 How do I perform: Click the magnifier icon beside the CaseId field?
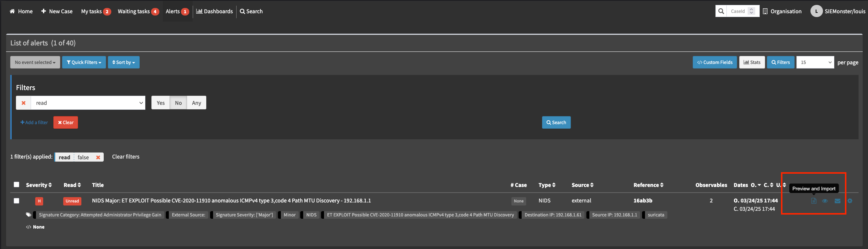[721, 11]
